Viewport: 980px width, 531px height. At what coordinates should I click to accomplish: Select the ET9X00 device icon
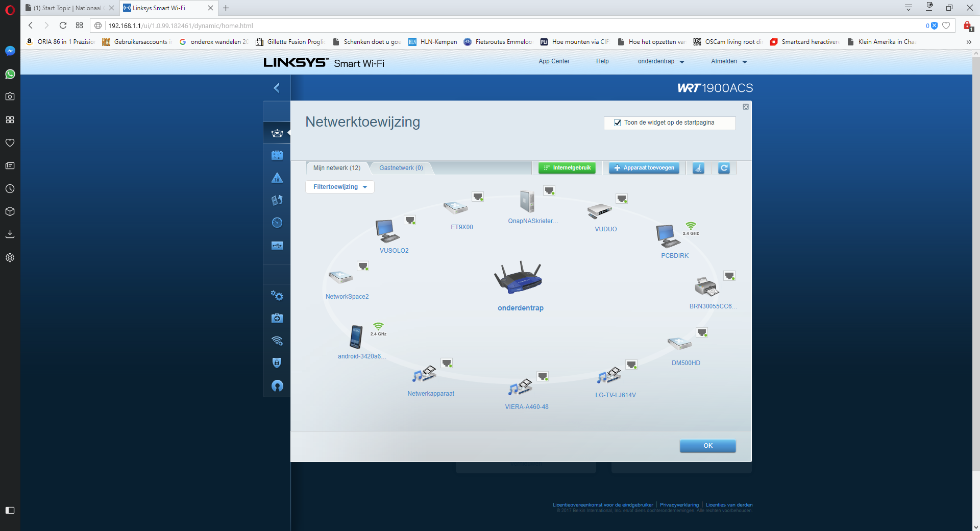456,207
